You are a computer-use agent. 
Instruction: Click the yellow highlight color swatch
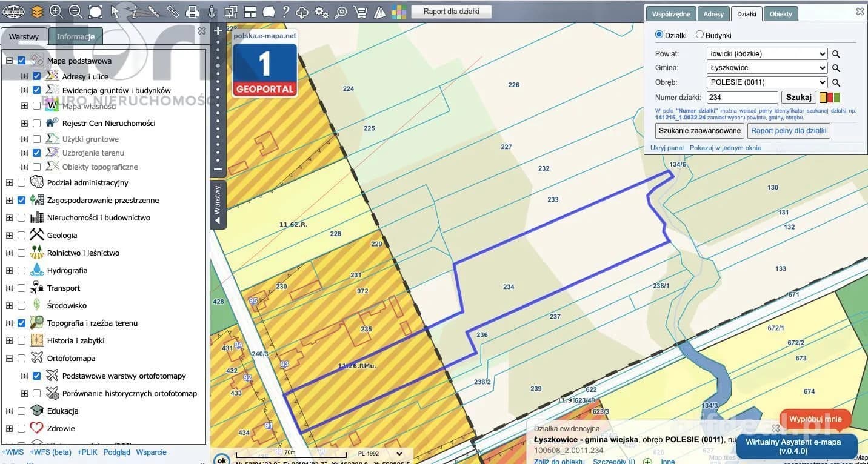tap(823, 98)
